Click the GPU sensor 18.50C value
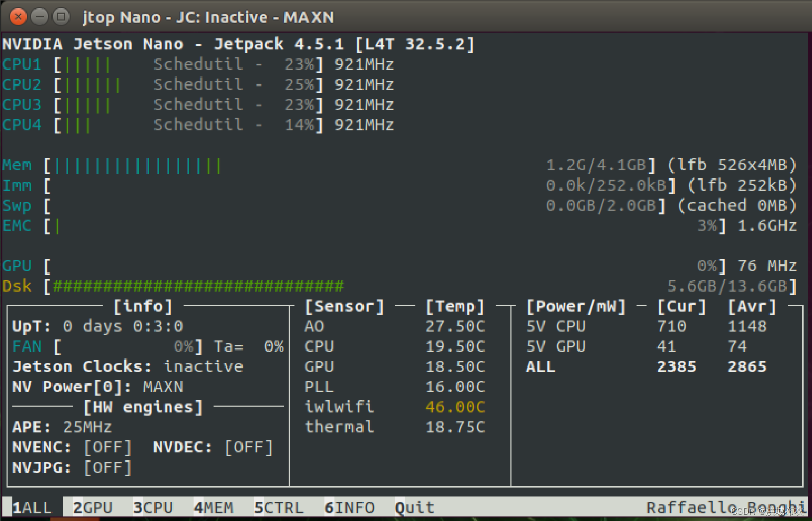This screenshot has height=521, width=812. tap(455, 366)
